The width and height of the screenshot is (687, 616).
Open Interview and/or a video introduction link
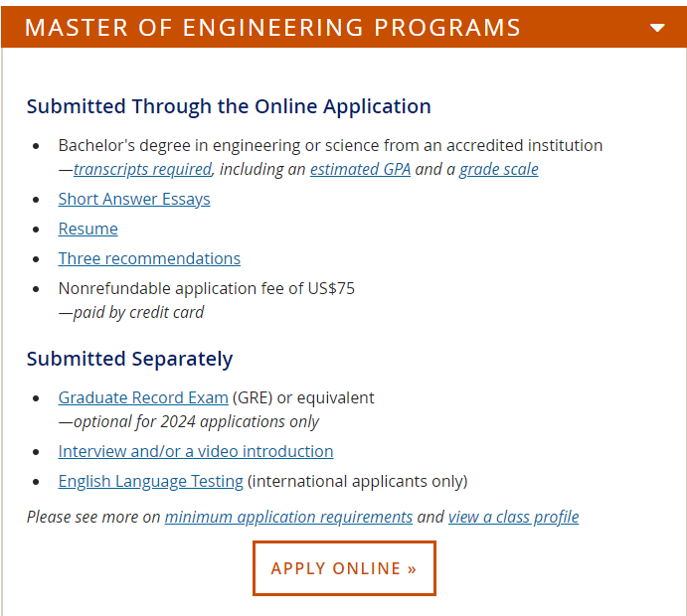click(x=196, y=451)
